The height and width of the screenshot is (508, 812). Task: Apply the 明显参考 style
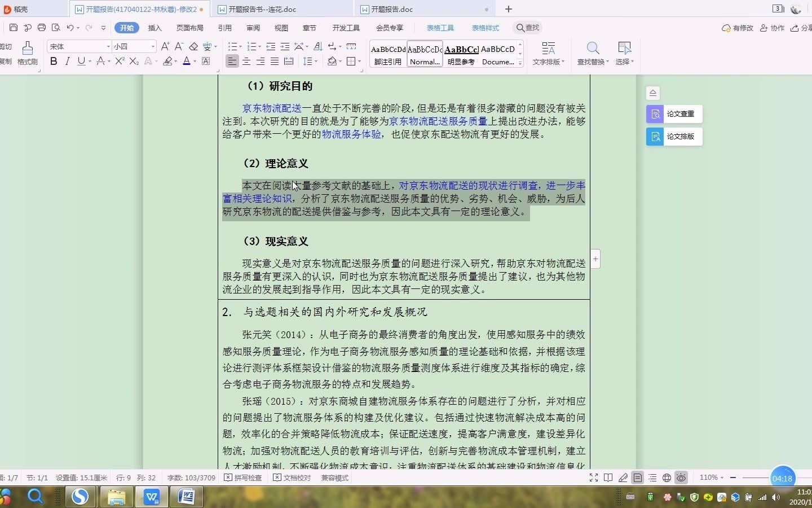pyautogui.click(x=461, y=54)
